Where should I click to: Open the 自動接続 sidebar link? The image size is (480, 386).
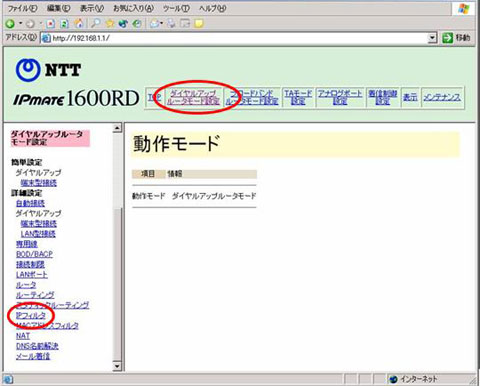tap(30, 203)
